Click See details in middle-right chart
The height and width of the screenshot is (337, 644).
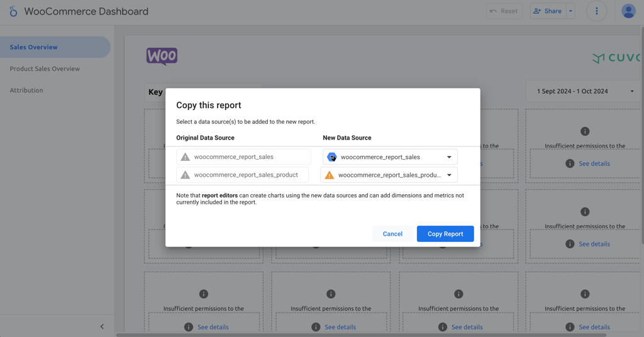[594, 244]
